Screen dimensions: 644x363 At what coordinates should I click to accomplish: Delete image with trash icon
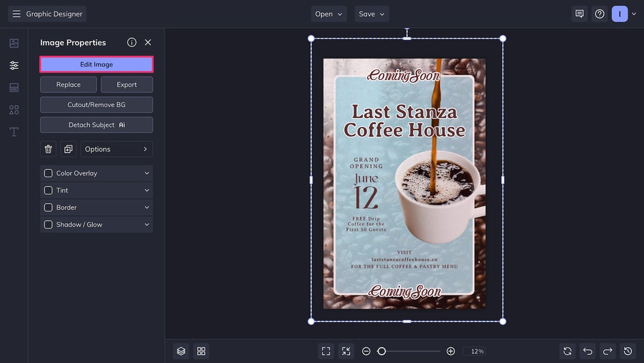tap(48, 149)
